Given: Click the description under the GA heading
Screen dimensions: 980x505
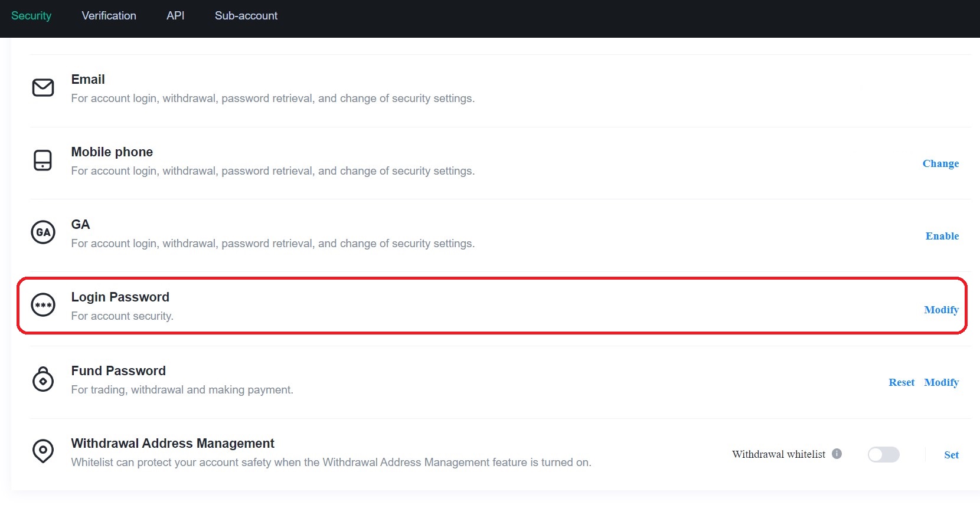Looking at the screenshot, I should 273,244.
